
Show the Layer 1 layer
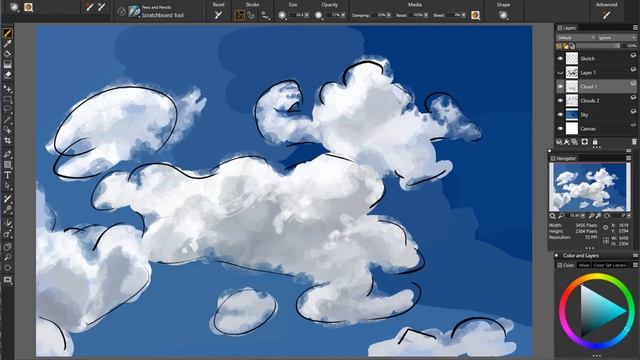click(x=560, y=73)
